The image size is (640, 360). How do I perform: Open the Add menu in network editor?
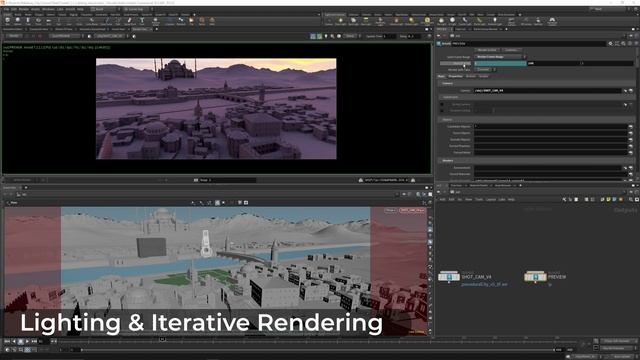pyautogui.click(x=442, y=200)
